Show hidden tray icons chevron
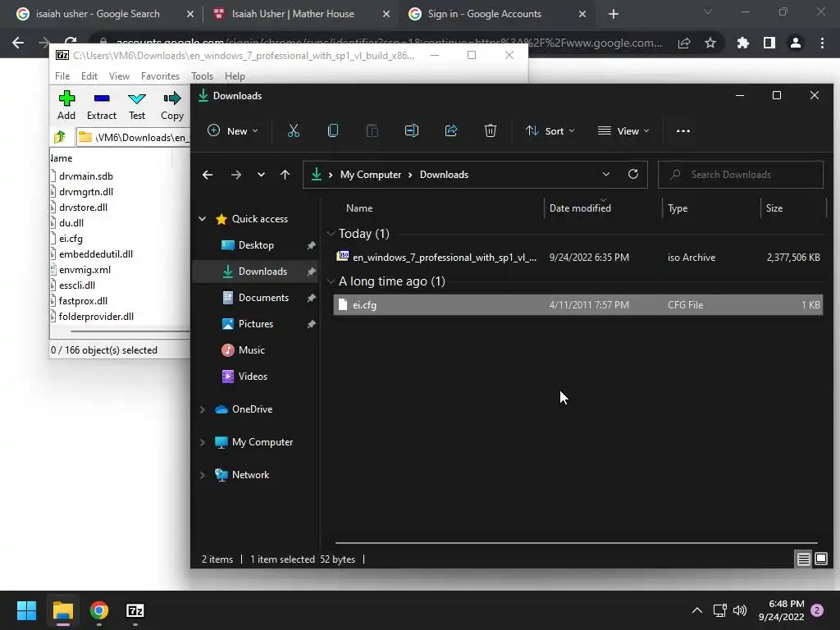The height and width of the screenshot is (630, 840). tap(697, 610)
